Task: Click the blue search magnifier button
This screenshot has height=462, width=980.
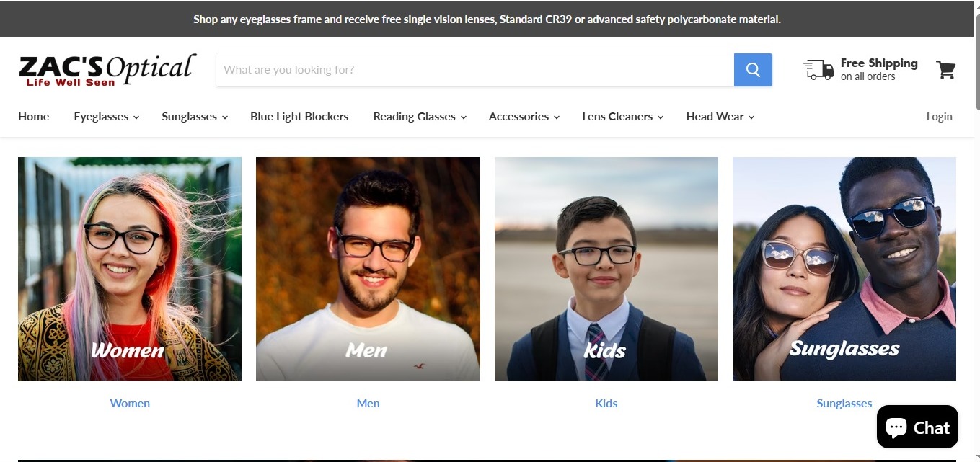Action: (x=753, y=70)
